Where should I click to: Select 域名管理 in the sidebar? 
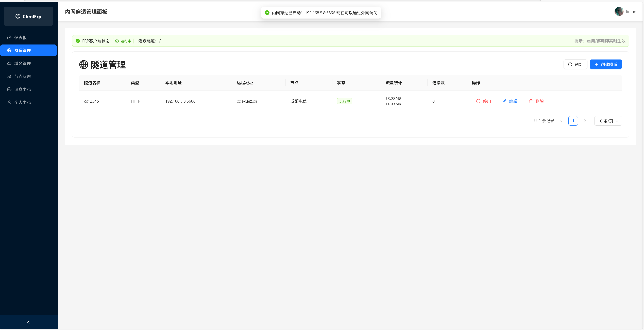click(x=22, y=63)
